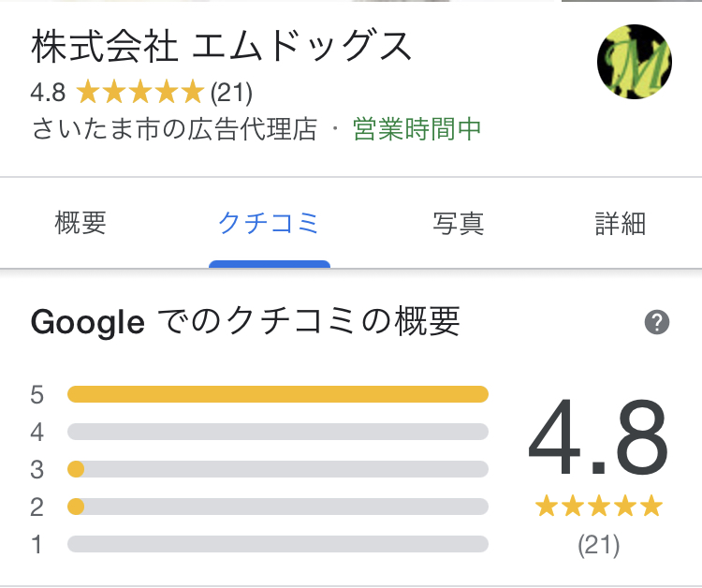Click the 1-star rating bar
Screen dimensions: 702x588
click(x=278, y=544)
